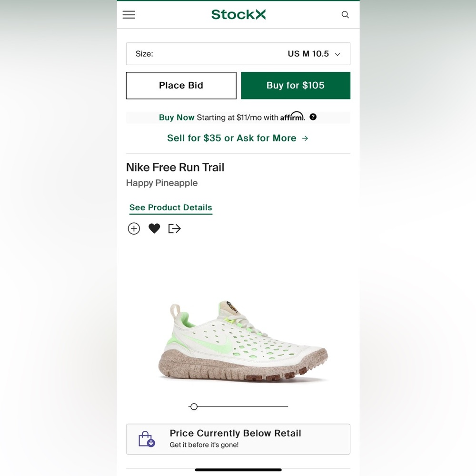This screenshot has height=476, width=476.
Task: Click the 360 view slider handle
Action: pyautogui.click(x=194, y=407)
